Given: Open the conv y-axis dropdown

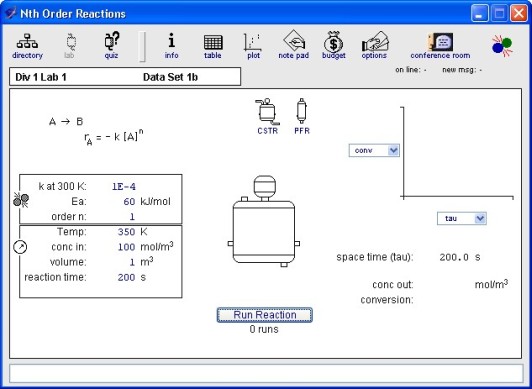Looking at the screenshot, I should click(x=374, y=150).
